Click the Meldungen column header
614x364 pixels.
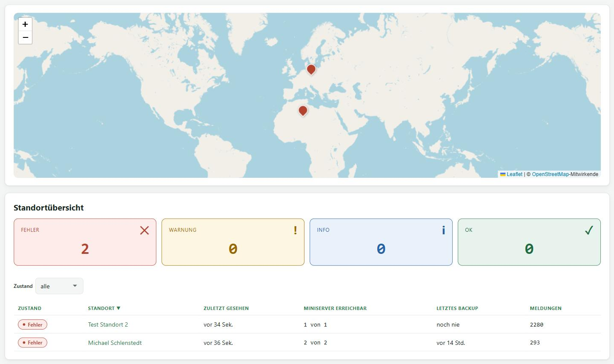point(545,308)
